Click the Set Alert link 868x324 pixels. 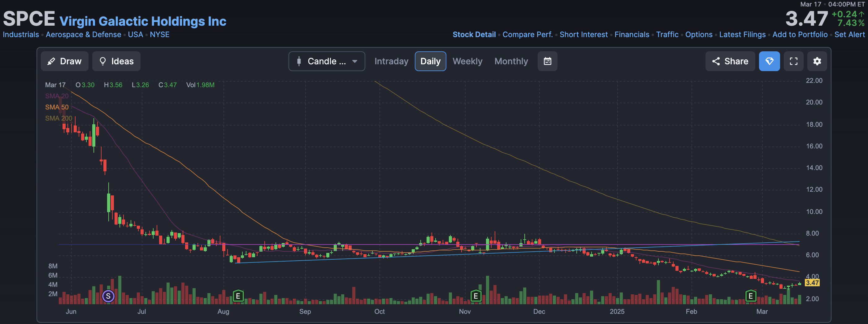coord(849,34)
